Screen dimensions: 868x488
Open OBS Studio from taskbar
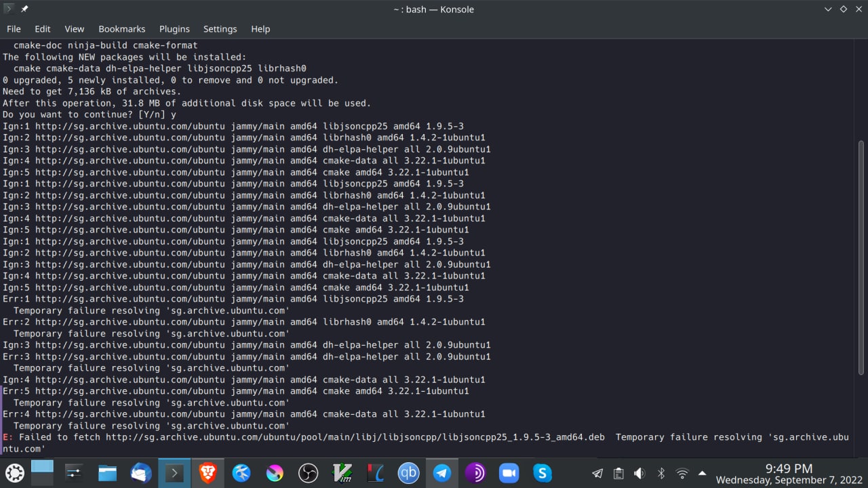[x=308, y=472]
